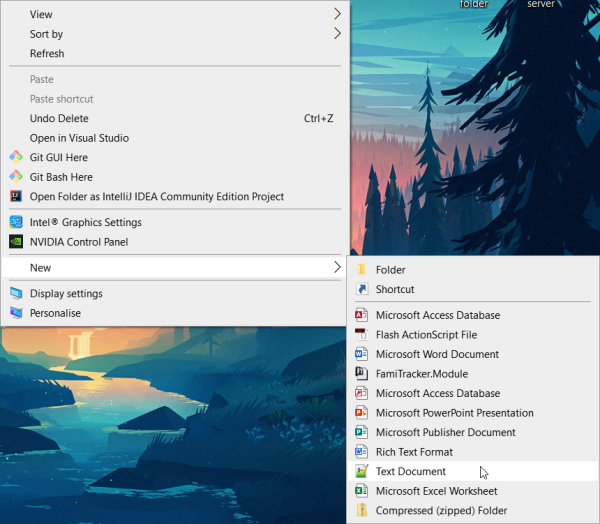Expand the View submenu arrow
Screen dimensions: 600x524
pyautogui.click(x=337, y=14)
